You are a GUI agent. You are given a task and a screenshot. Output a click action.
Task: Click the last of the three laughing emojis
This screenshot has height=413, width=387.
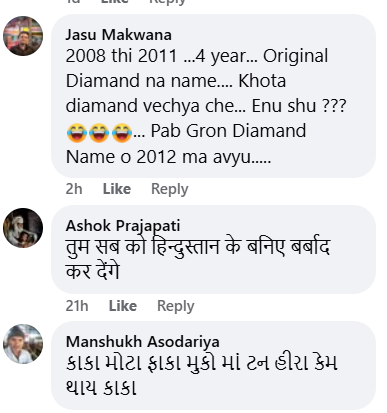pyautogui.click(x=121, y=132)
